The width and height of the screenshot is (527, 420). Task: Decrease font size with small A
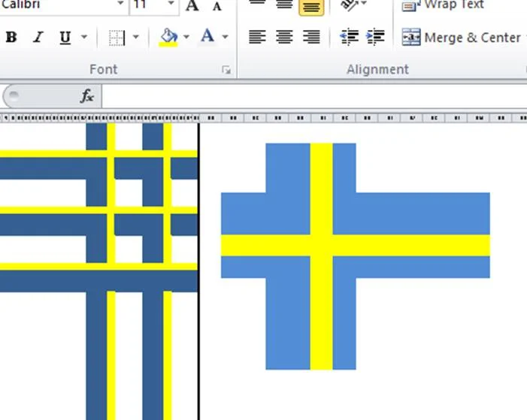(x=217, y=6)
